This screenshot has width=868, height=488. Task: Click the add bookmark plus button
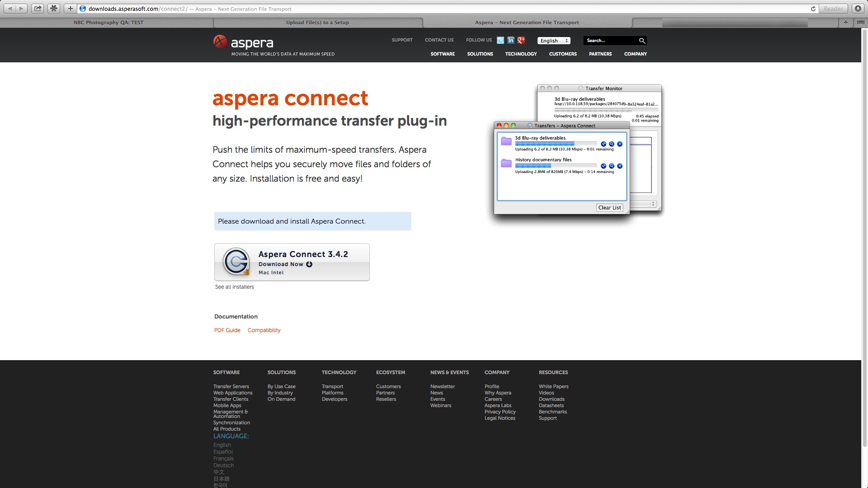click(x=70, y=9)
